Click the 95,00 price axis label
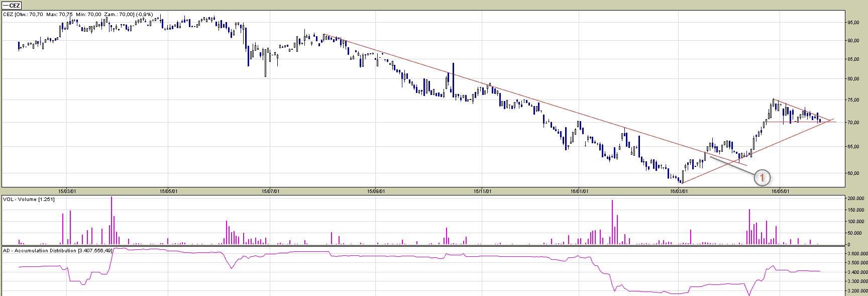Viewport: 868px width, 296px height. [853, 23]
